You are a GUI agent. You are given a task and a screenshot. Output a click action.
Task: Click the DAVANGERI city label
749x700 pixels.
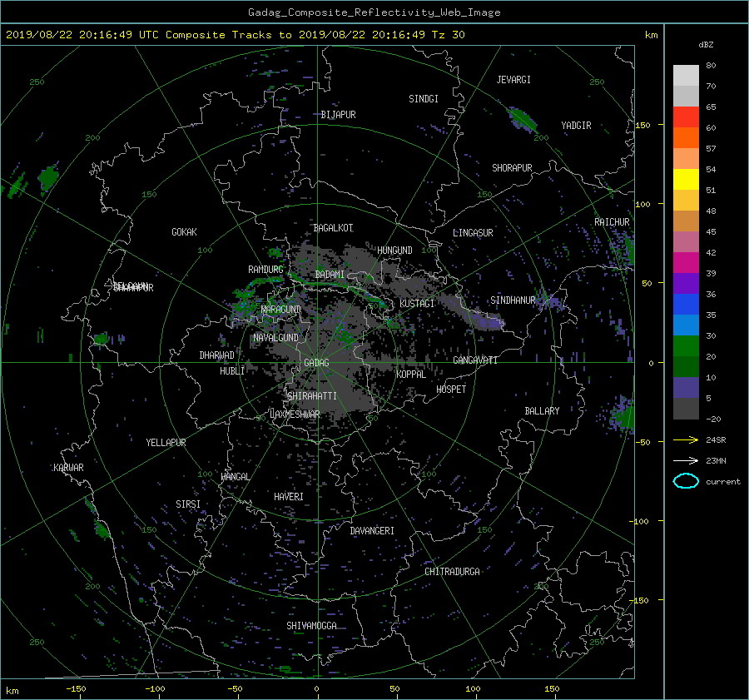coord(372,531)
